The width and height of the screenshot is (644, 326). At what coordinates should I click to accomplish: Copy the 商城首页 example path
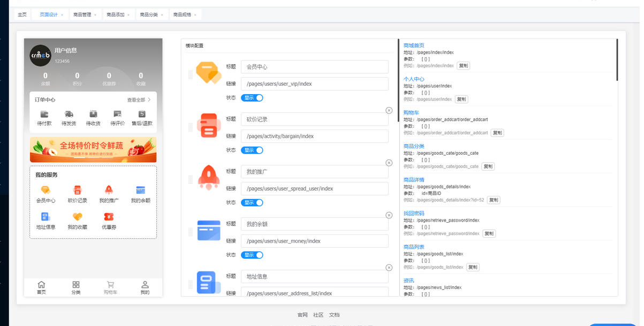(x=463, y=66)
